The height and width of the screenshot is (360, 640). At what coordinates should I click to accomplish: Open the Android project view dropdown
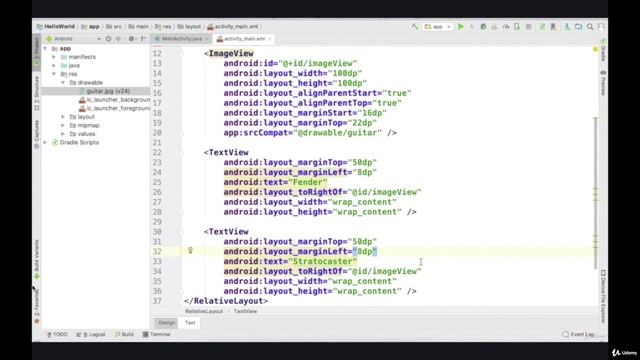pyautogui.click(x=73, y=39)
